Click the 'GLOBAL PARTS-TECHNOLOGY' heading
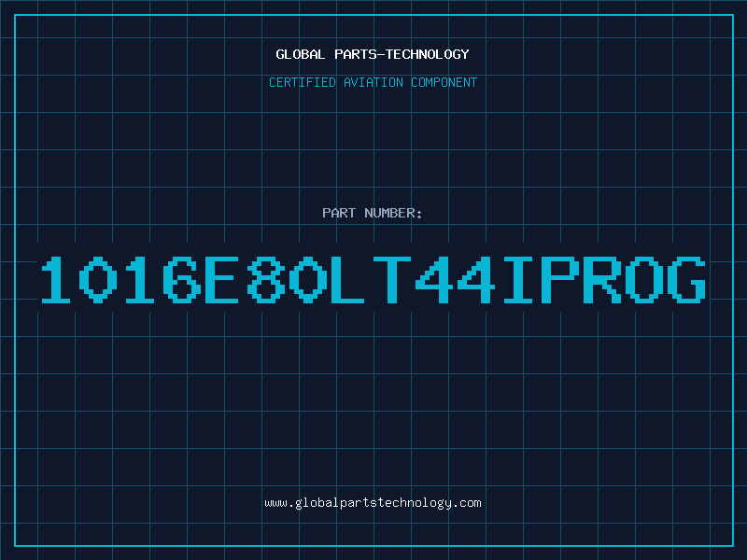Image resolution: width=747 pixels, height=560 pixels. pyautogui.click(x=373, y=54)
